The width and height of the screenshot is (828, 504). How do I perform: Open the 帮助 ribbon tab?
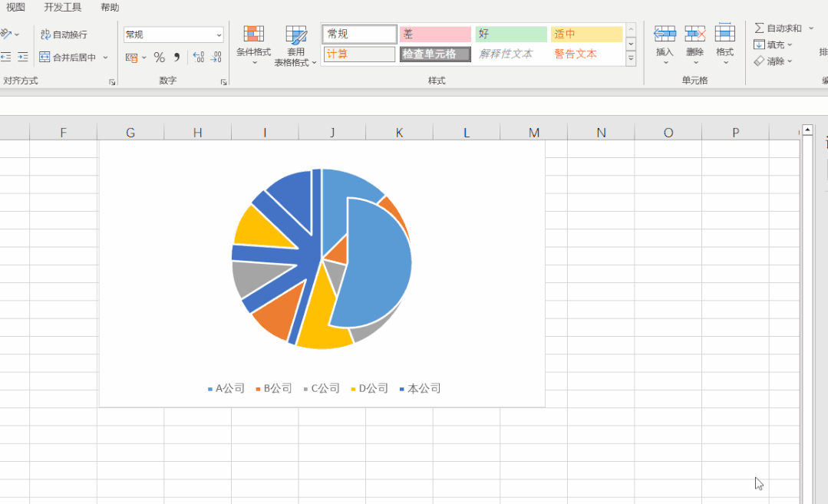(110, 8)
